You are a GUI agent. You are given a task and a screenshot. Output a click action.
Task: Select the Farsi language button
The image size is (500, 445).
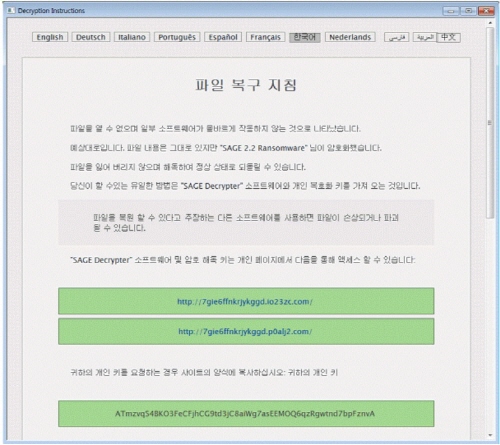[397, 37]
